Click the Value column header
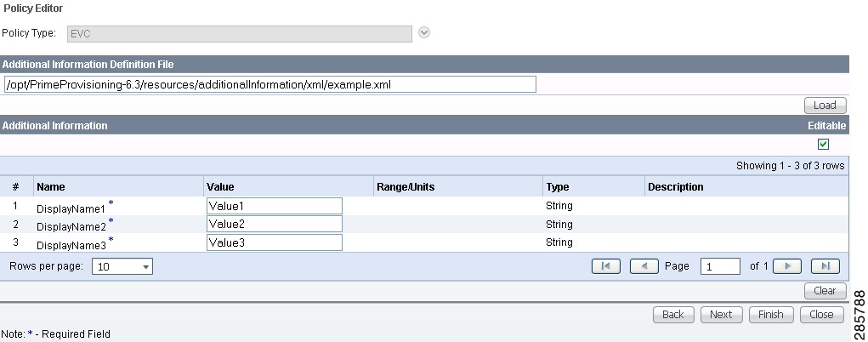Viewport: 868px width, 342px height. [x=220, y=187]
